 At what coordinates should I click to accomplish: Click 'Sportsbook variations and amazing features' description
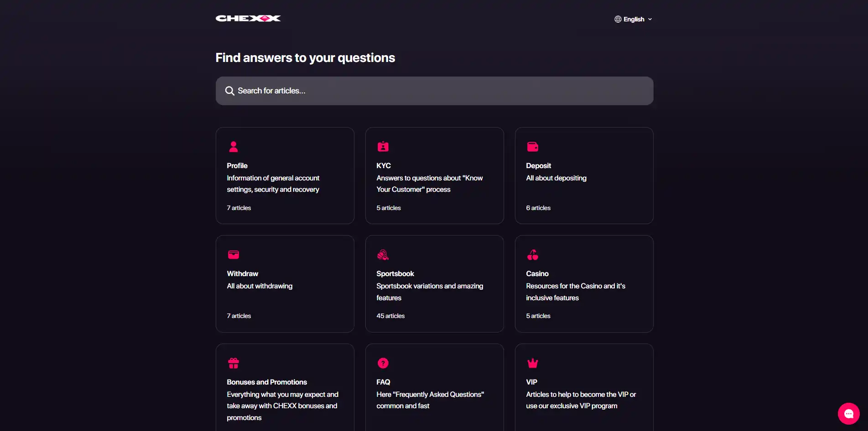pos(430,292)
